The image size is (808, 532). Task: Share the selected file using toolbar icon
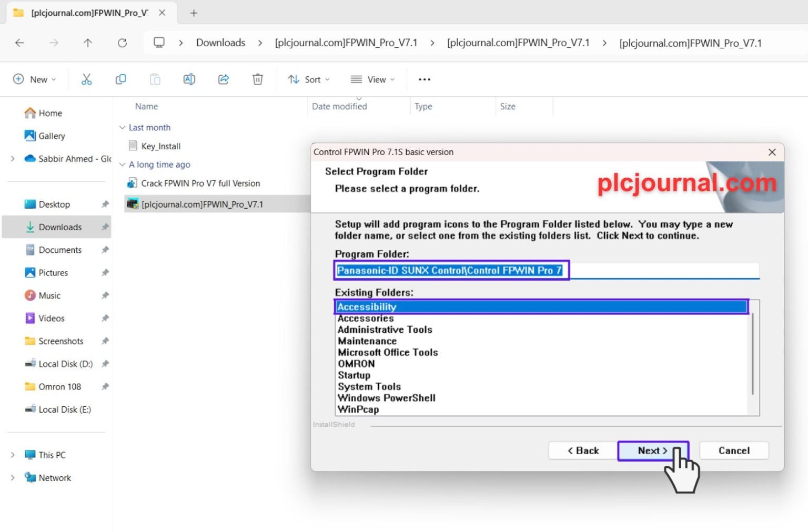[223, 79]
